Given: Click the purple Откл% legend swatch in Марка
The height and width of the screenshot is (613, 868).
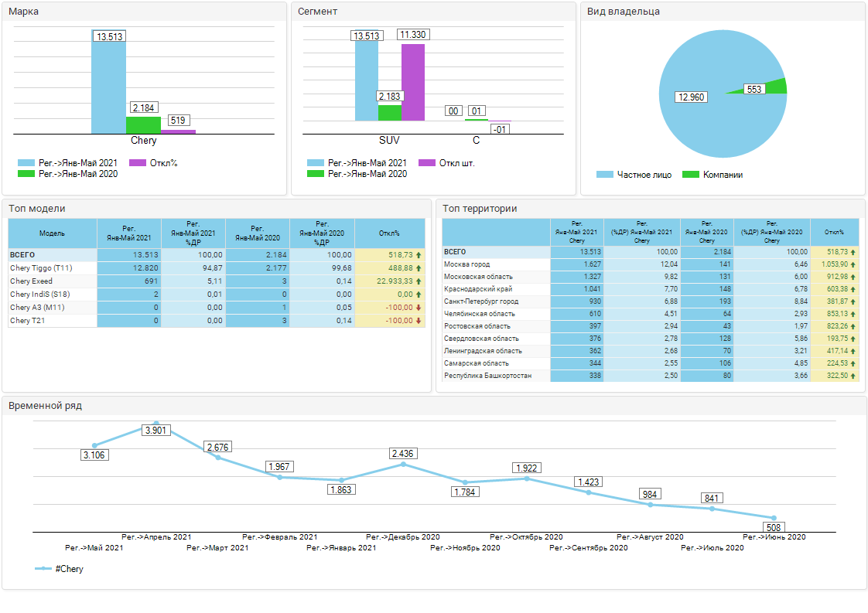Looking at the screenshot, I should tap(138, 163).
